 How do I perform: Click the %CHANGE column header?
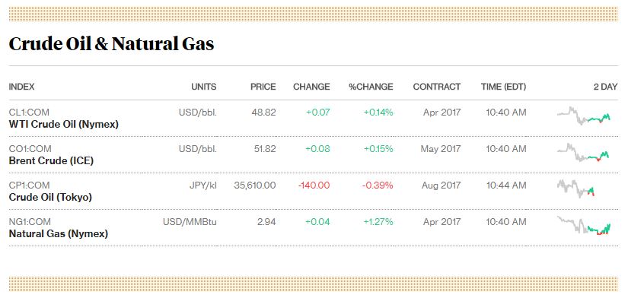click(x=371, y=87)
